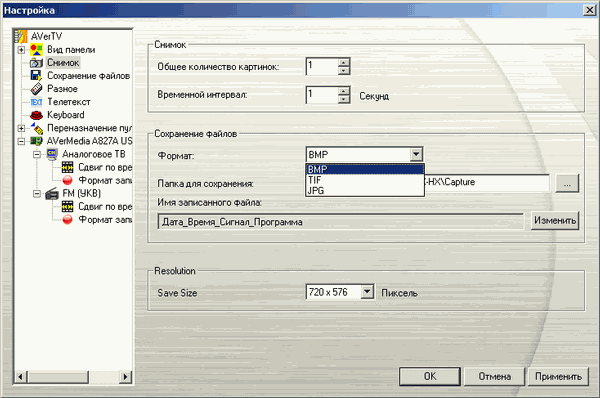This screenshot has width=600, height=398.
Task: Click the tree scrollbar right arrow
Action: pos(125,377)
